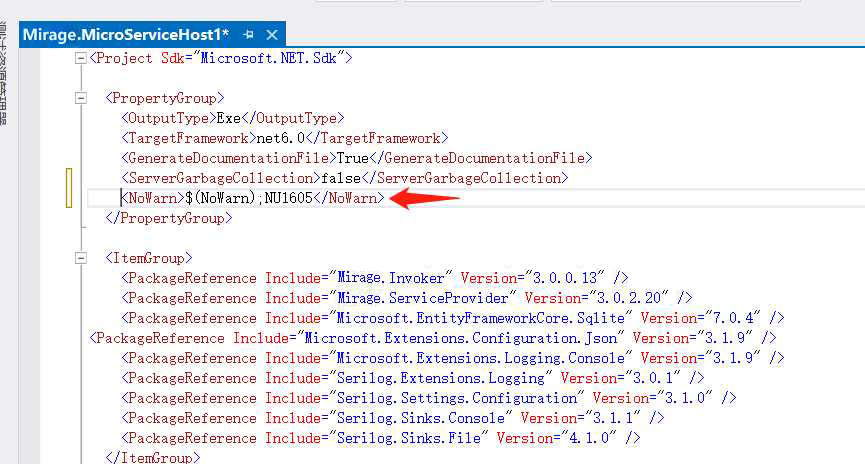Click the EntityFrameworkCore.Sqlite package reference line
This screenshot has height=464, width=865.
pyautogui.click(x=452, y=318)
